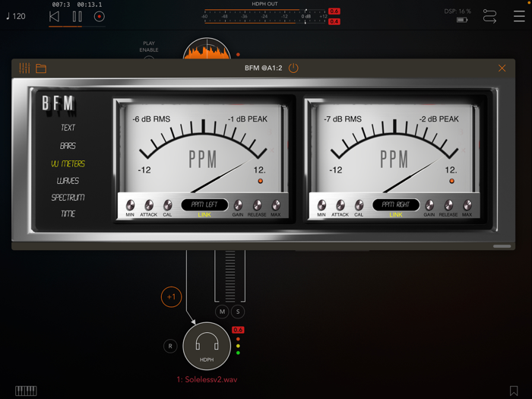
Task: Open the hamburger main menu
Action: pyautogui.click(x=519, y=16)
